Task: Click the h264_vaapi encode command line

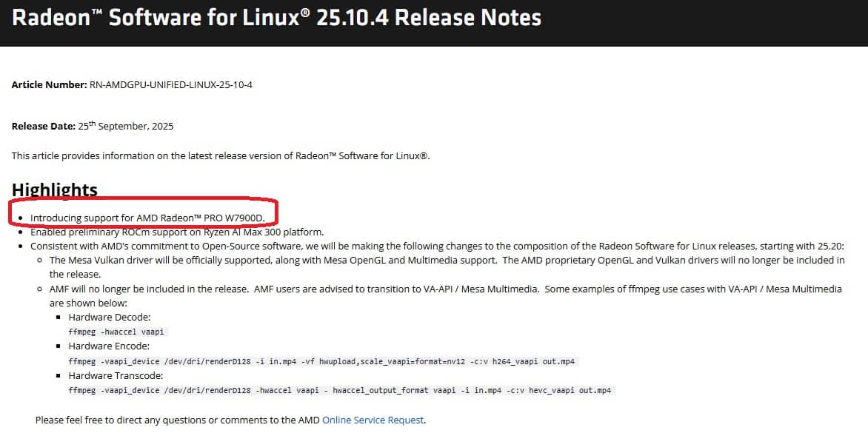Action: tap(321, 360)
